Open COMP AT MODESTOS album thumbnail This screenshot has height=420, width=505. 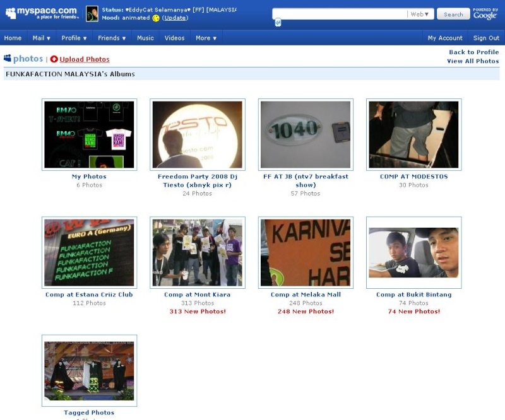pos(414,134)
